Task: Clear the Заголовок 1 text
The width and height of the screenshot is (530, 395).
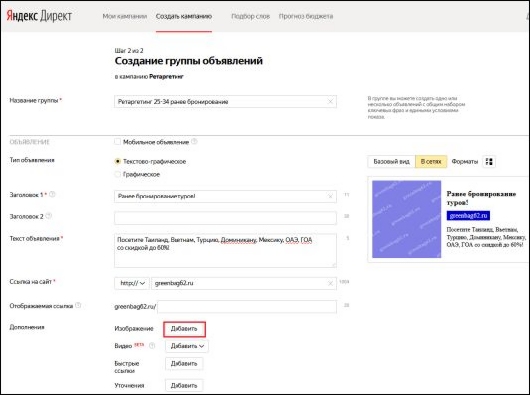Action: [x=330, y=196]
